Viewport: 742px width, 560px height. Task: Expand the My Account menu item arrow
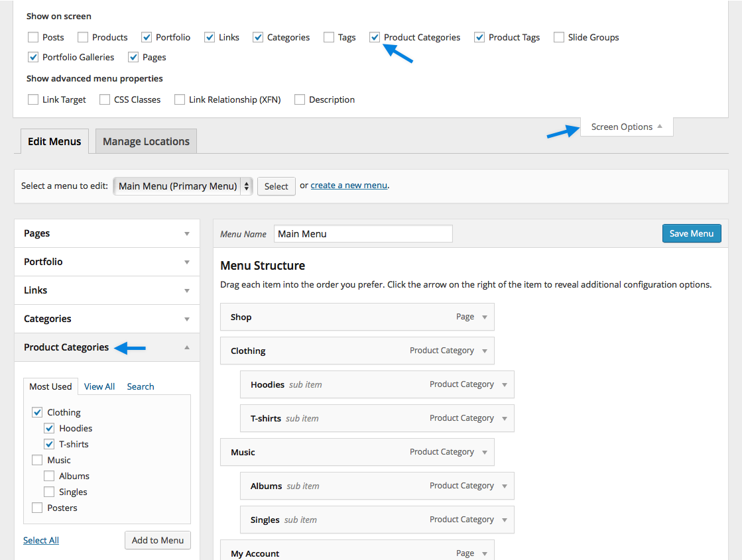tap(485, 553)
